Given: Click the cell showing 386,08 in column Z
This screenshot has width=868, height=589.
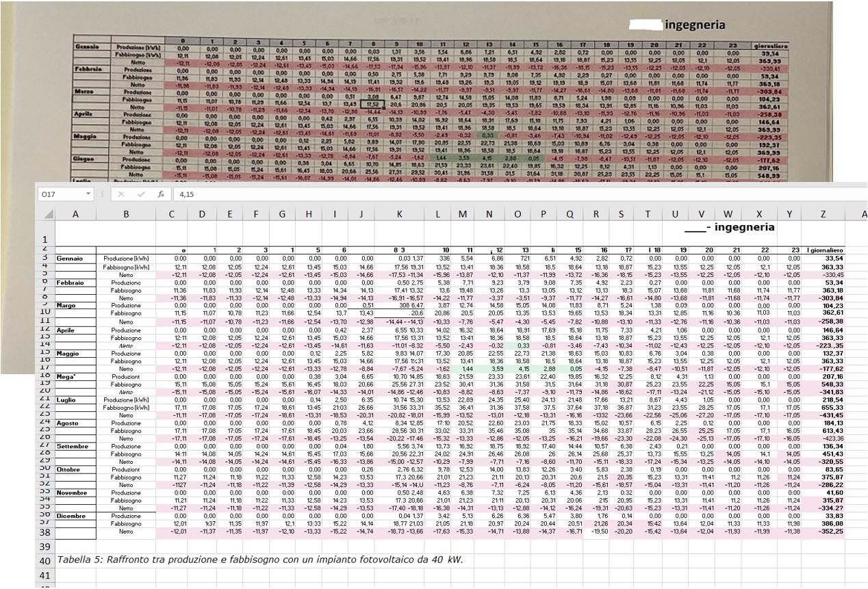Looking at the screenshot, I should (822, 523).
